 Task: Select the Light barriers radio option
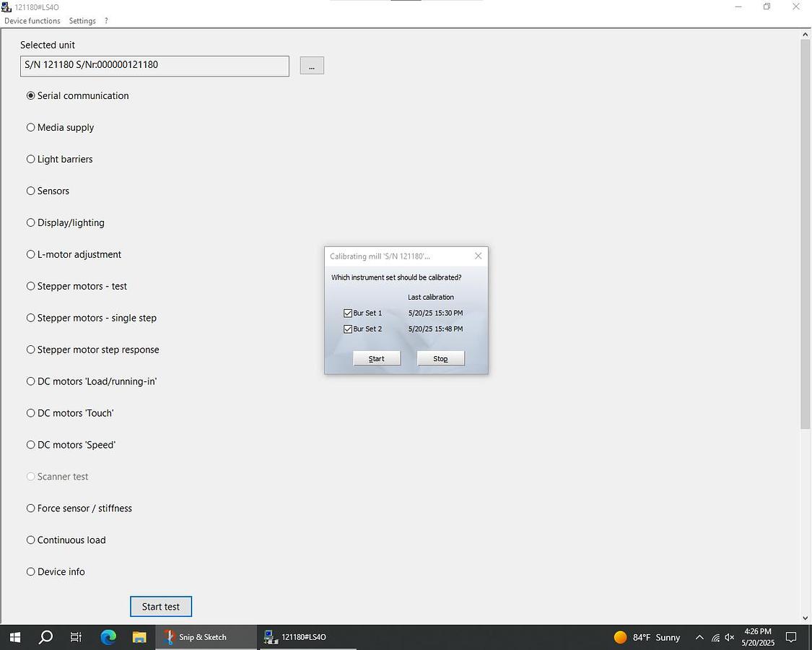point(31,160)
